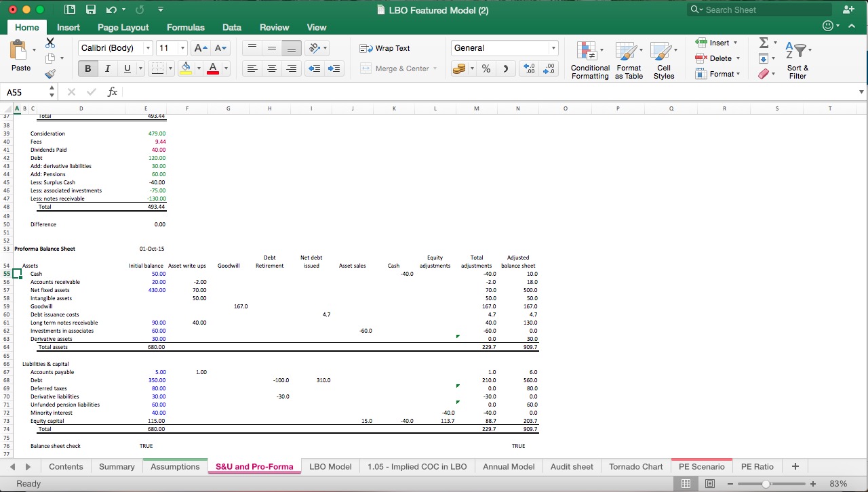868x492 pixels.
Task: Add a new worksheet with the plus button
Action: (x=795, y=466)
